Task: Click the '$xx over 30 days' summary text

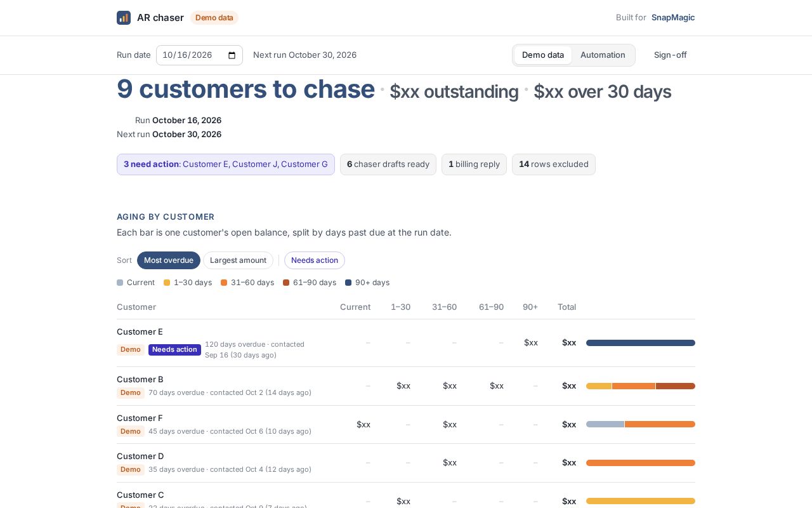Action: pyautogui.click(x=603, y=91)
